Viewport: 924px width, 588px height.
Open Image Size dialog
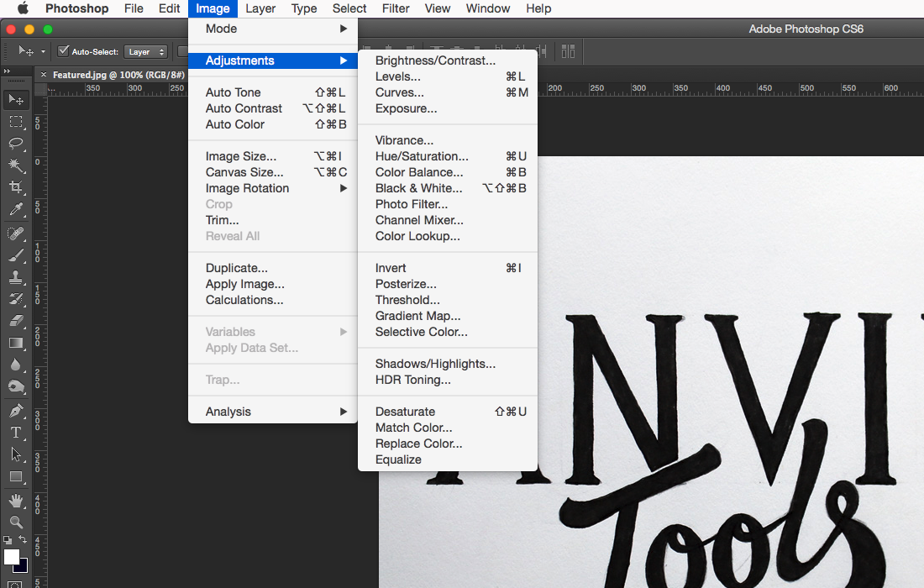[273, 157]
